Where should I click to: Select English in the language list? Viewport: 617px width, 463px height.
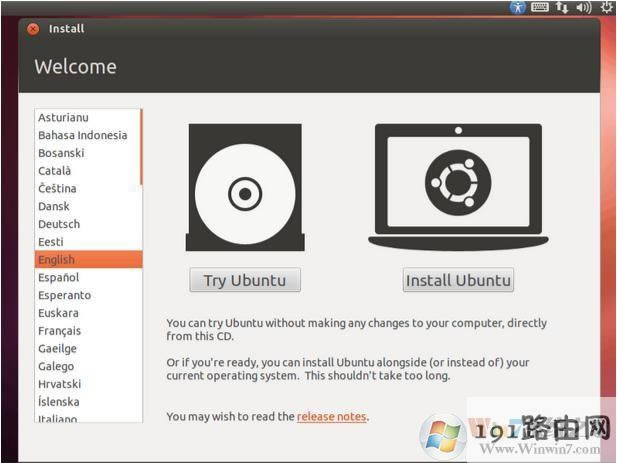pos(57,260)
